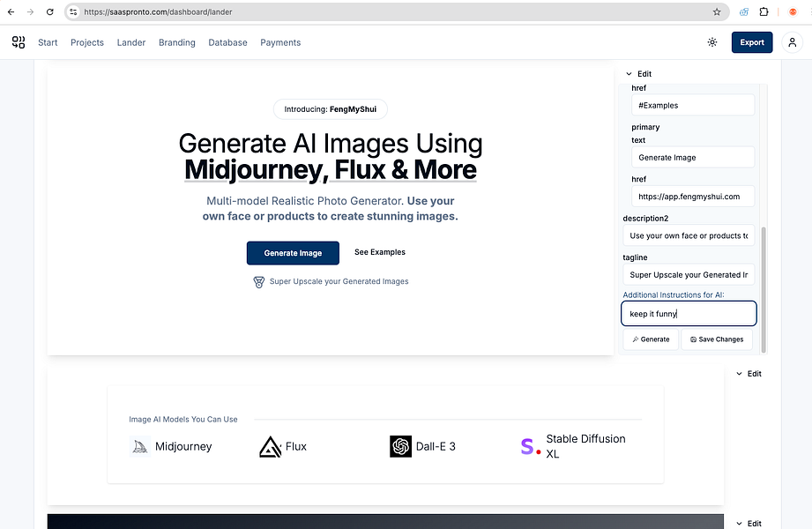Click the Stable Diffusion XL model name
Screen dimensions: 812x529
[585, 446]
